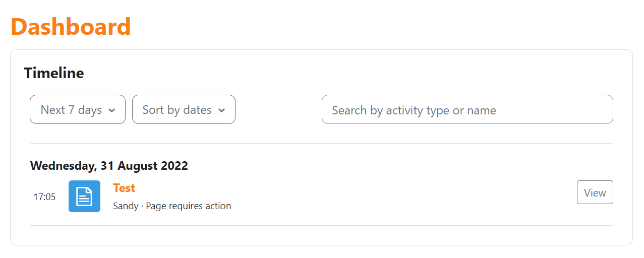Click the chevron in Next 7 days
Image resolution: width=644 pixels, height=258 pixels.
tap(112, 110)
